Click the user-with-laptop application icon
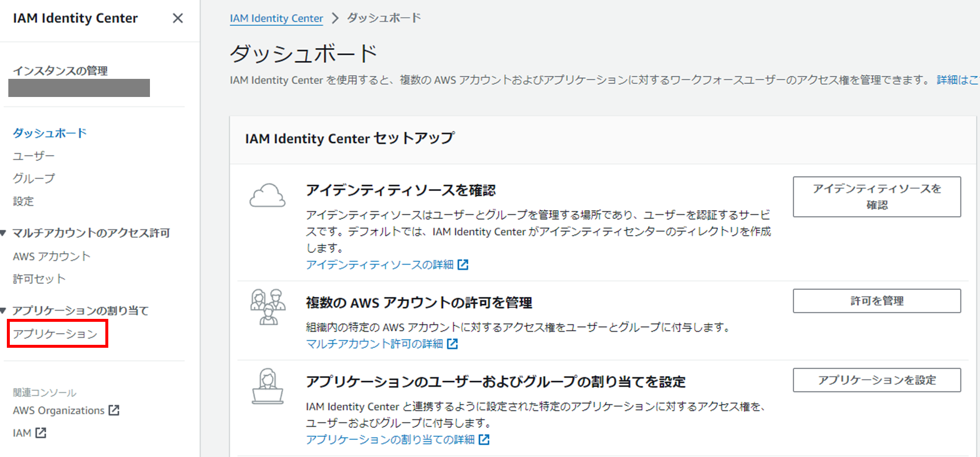 point(268,386)
